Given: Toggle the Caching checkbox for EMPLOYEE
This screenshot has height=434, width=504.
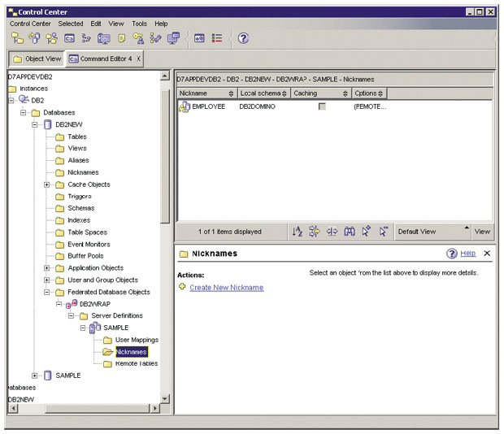Looking at the screenshot, I should (322, 106).
